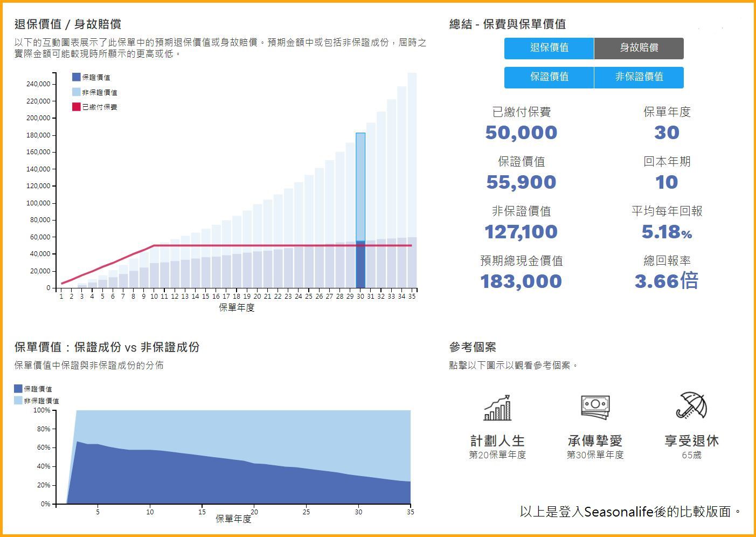Click the 退保價值 / 身故賠償 heading
The image size is (756, 537).
[68, 24]
